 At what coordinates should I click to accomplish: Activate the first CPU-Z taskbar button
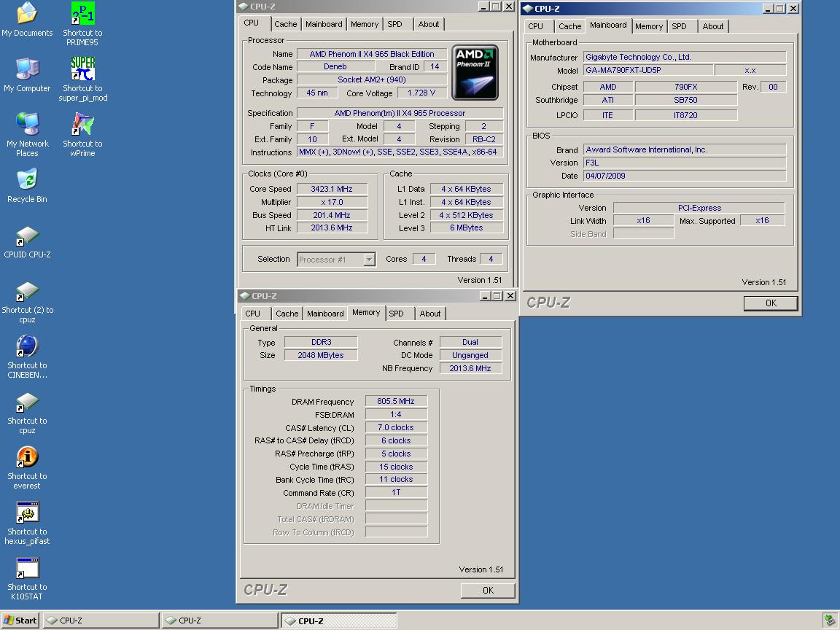coord(101,621)
